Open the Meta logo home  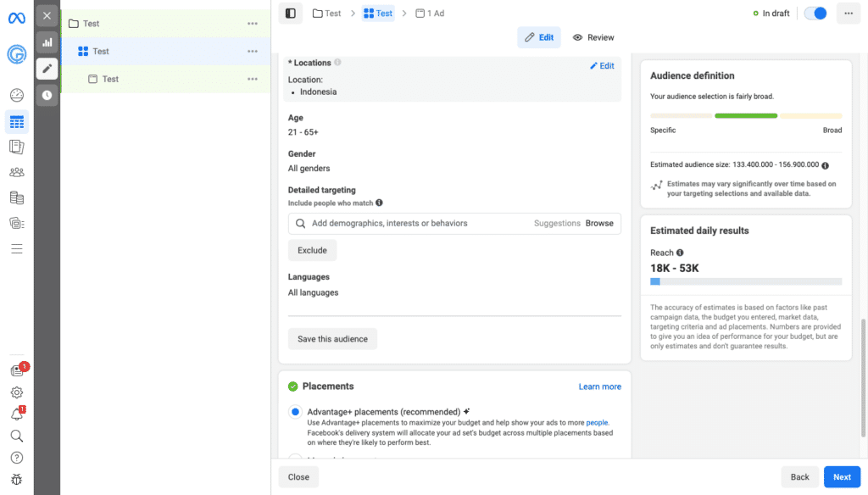pyautogui.click(x=17, y=19)
